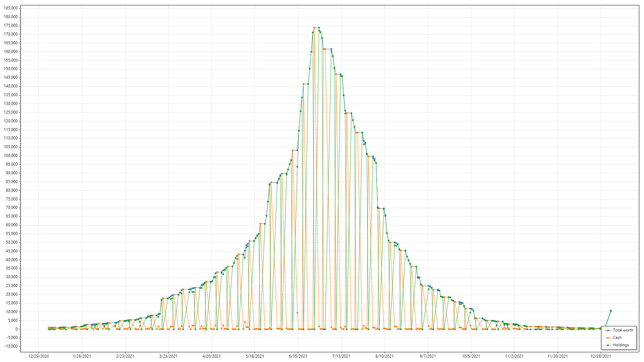This screenshot has height=362, width=644.
Task: Click the 3/23/2021 x-axis date label
Action: [168, 356]
